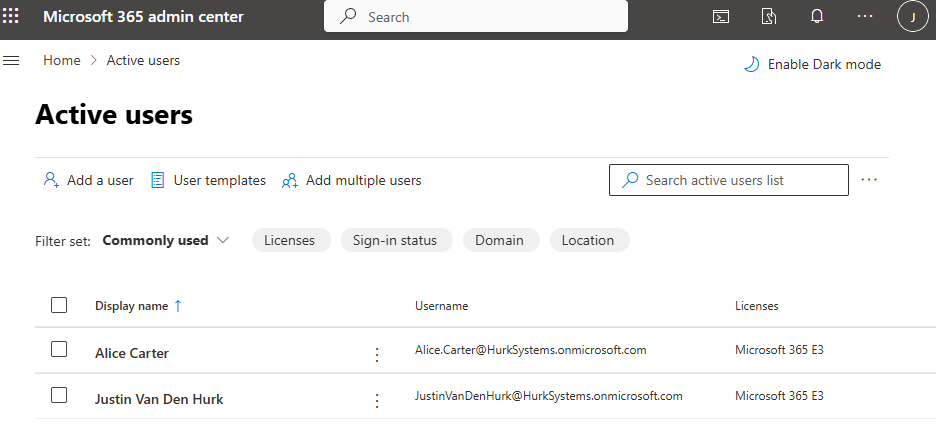Screen dimensions: 936x442
Task: Click Alice.Carter@HurkSystems.onmicrosoft.com username
Action: 531,350
